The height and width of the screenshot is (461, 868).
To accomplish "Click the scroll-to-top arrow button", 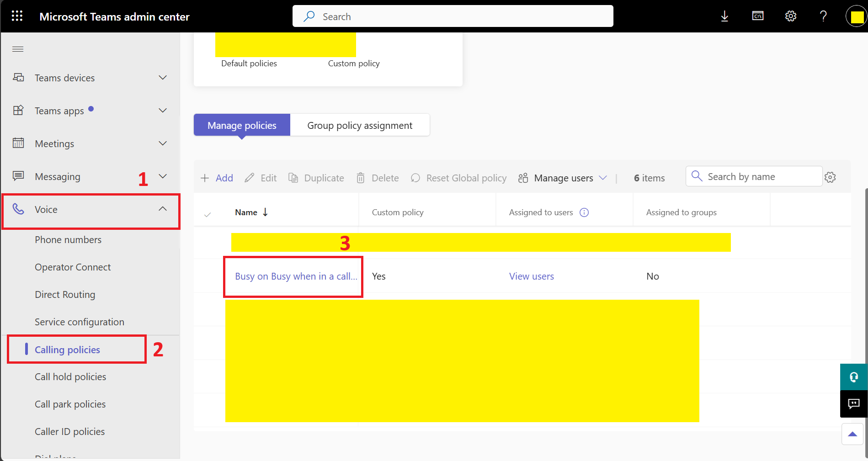I will tap(852, 434).
